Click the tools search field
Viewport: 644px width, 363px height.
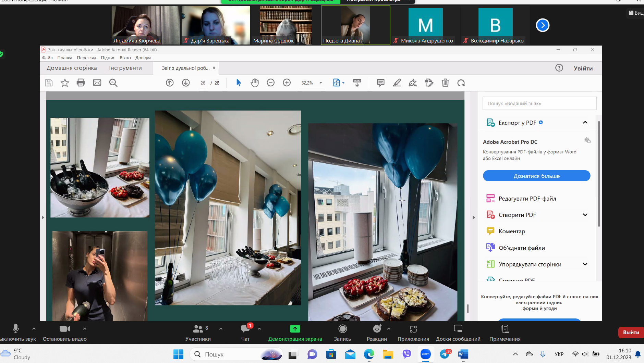539,103
